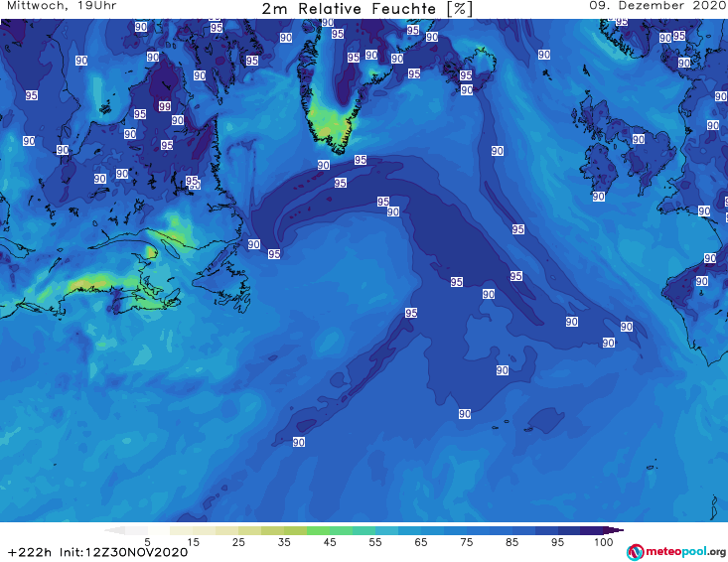The image size is (728, 562).
Task: Click the date "09. Dezember 2020"
Action: [657, 6]
